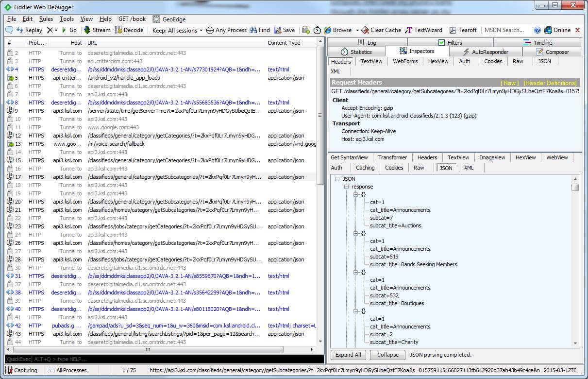Open the Filters tab with checkmark
Viewport: 588px width, 379px height.
pyautogui.click(x=450, y=43)
